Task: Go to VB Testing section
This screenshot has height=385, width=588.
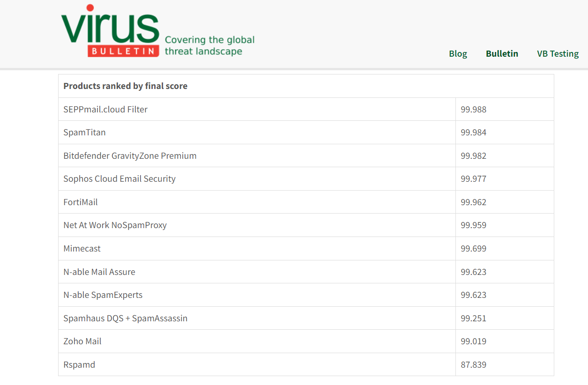Action: coord(558,54)
